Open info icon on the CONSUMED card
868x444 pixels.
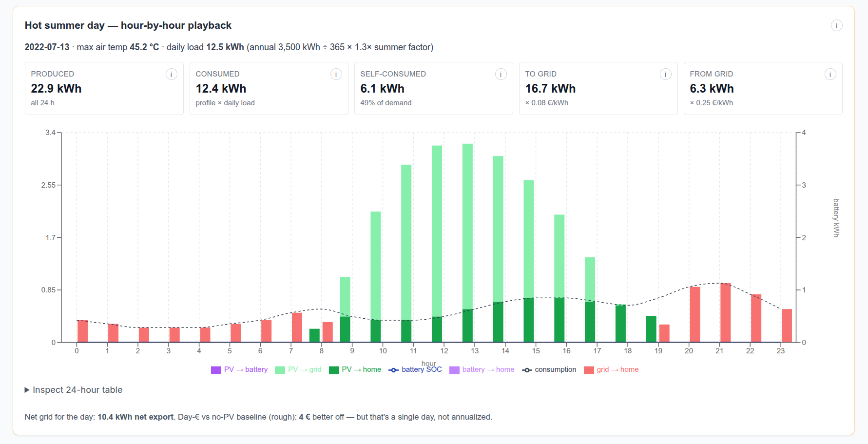click(336, 74)
